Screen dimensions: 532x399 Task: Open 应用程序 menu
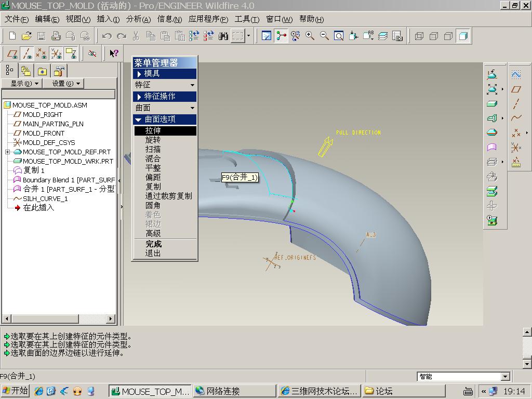point(208,19)
